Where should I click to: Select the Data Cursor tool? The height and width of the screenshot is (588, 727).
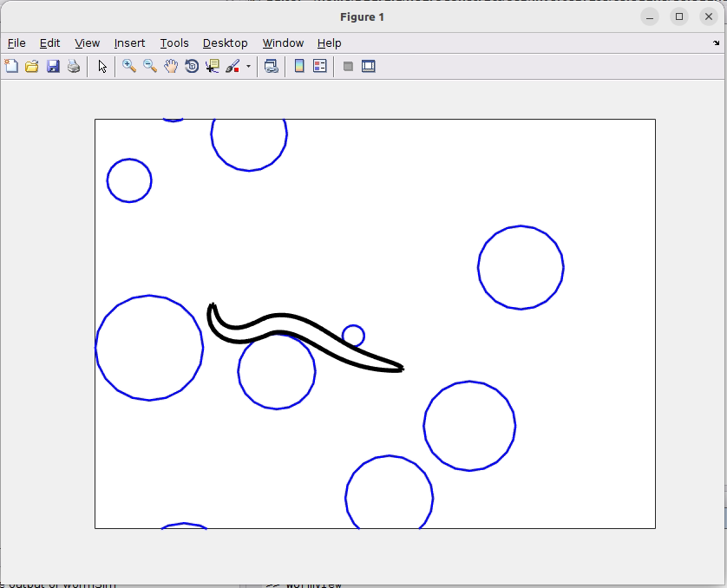click(x=213, y=66)
